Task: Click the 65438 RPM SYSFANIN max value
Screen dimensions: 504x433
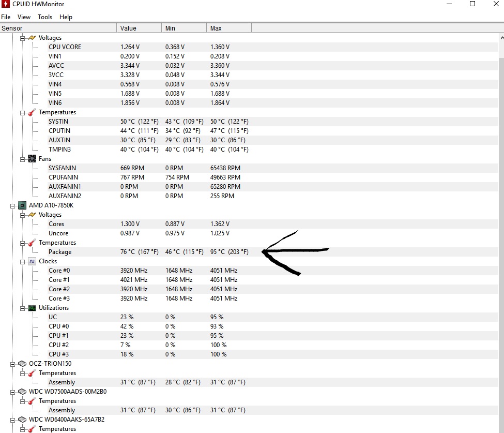Action: 225,168
